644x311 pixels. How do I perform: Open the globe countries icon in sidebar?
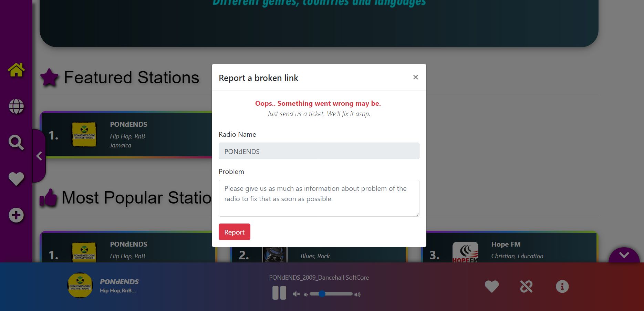click(x=16, y=106)
